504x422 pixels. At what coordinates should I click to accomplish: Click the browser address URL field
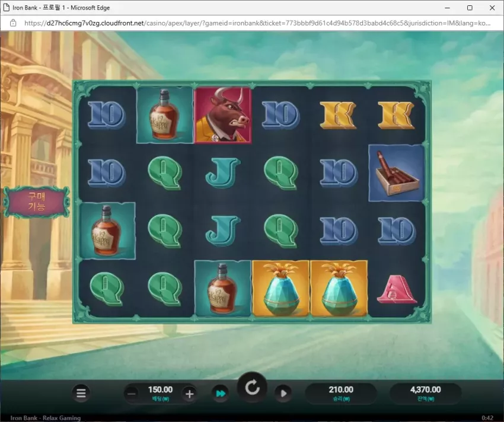point(257,23)
